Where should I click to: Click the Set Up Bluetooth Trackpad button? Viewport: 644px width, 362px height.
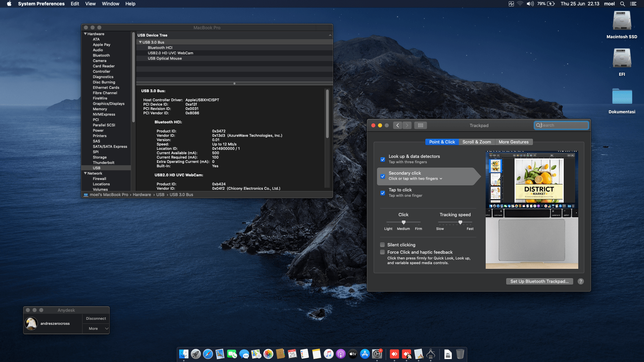[x=539, y=281]
